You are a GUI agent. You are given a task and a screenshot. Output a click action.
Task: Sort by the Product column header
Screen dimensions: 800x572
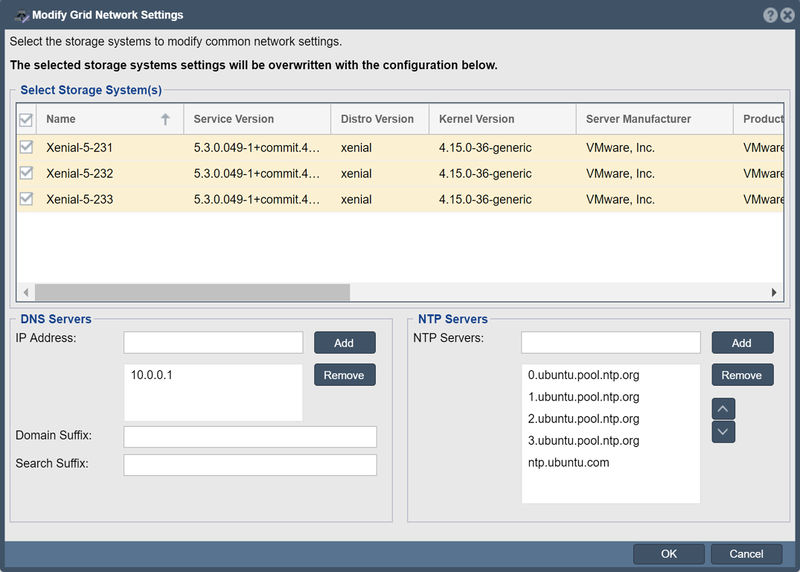tap(759, 119)
